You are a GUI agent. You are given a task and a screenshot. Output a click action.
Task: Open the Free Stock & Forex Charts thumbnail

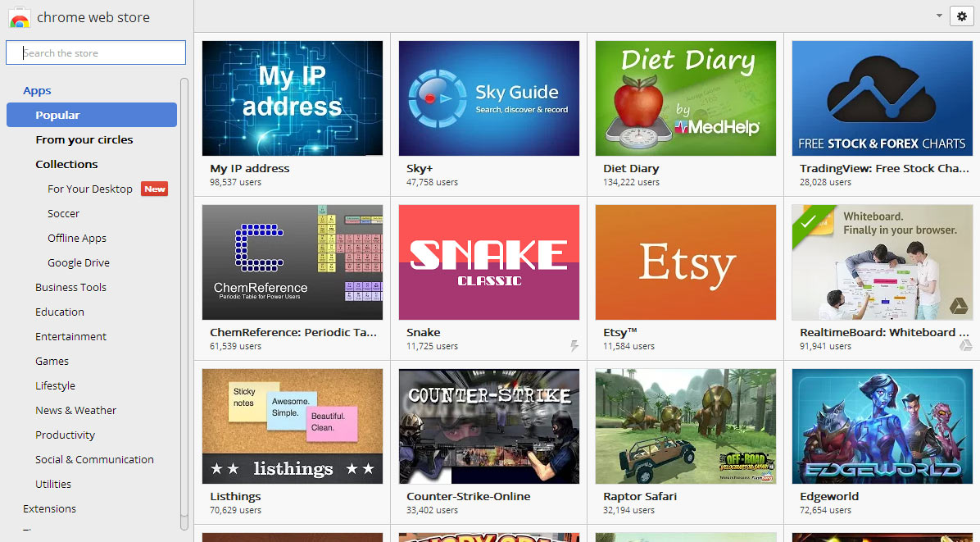tap(882, 98)
